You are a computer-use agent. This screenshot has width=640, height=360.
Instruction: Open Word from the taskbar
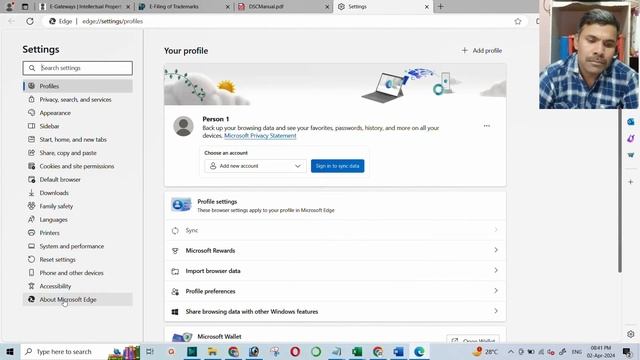pyautogui.click(x=398, y=351)
